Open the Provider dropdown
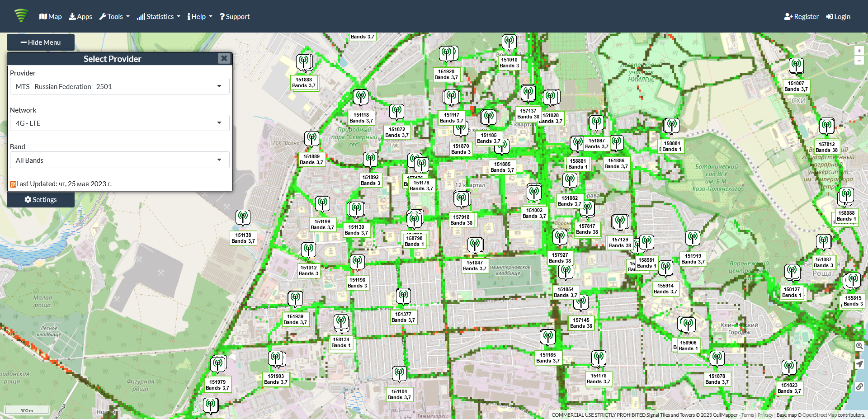This screenshot has height=419, width=868. click(x=119, y=86)
